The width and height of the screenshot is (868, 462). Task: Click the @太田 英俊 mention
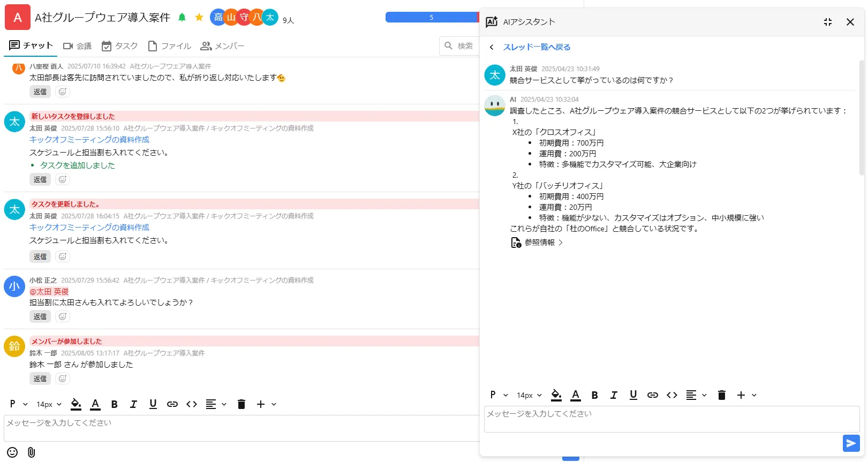(49, 292)
